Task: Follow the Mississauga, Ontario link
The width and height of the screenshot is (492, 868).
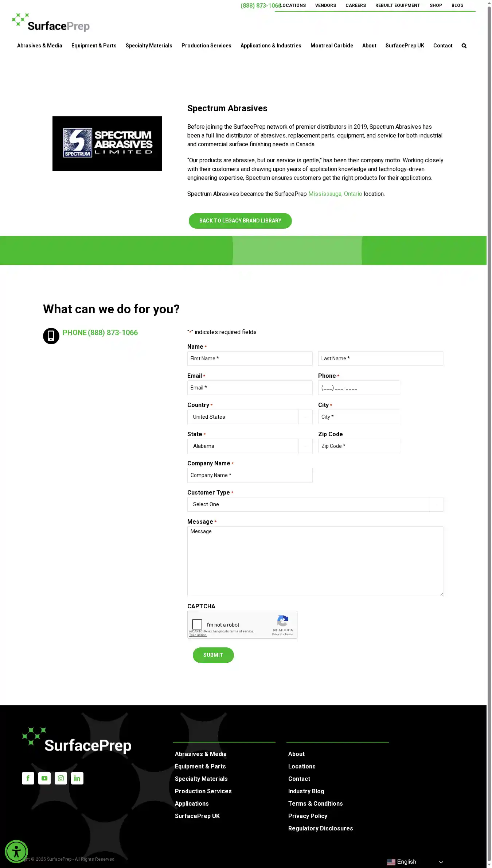Action: (335, 194)
